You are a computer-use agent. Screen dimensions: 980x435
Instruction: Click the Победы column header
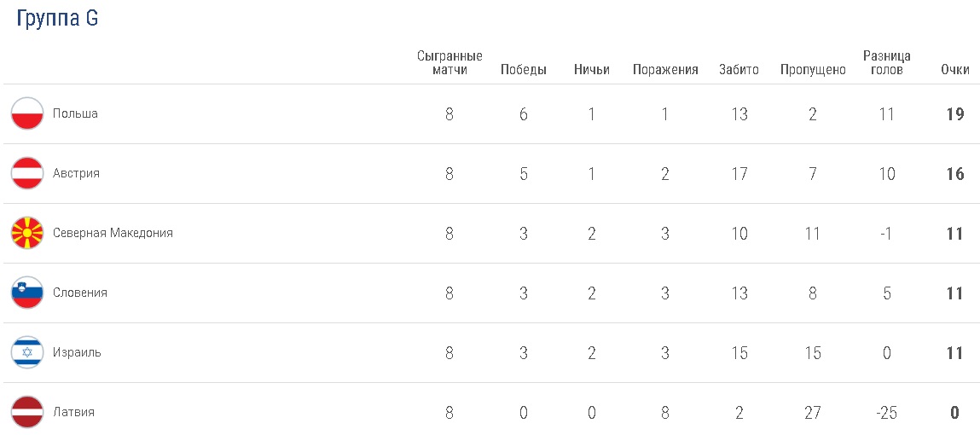coord(524,70)
